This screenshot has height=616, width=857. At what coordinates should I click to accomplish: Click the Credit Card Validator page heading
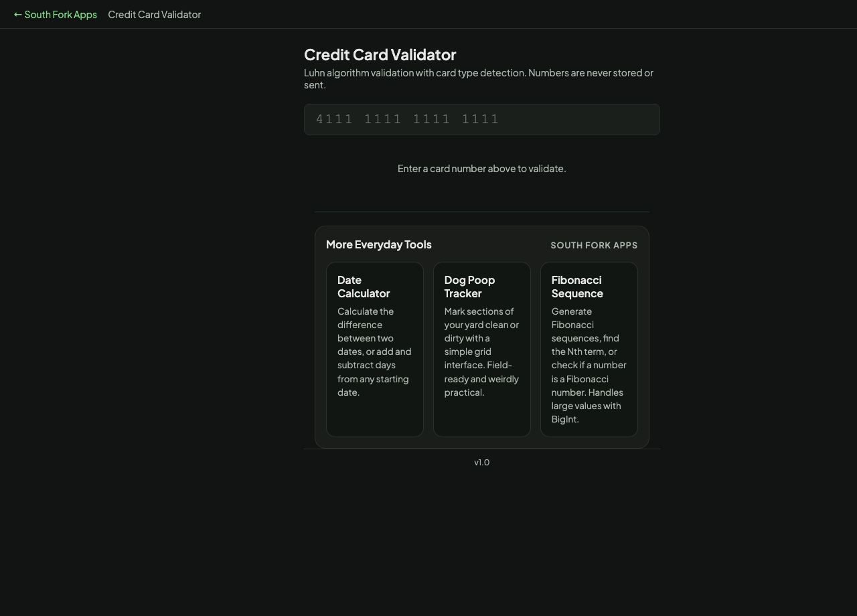tap(380, 54)
